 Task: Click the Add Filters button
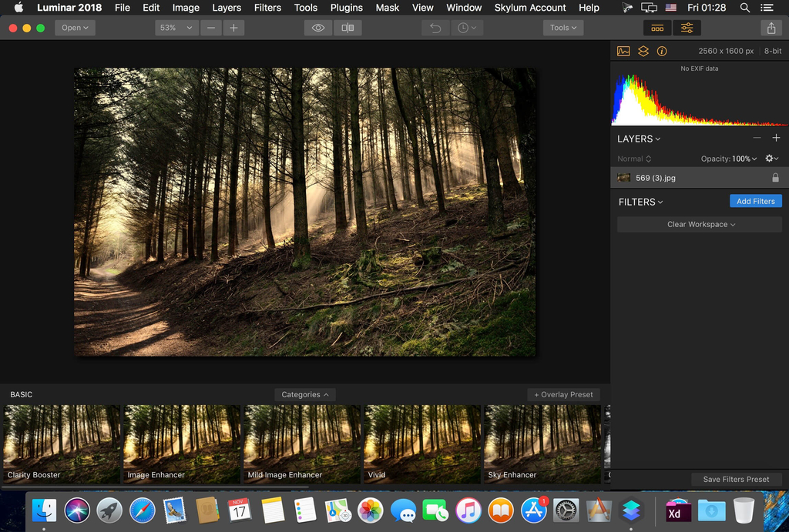click(755, 201)
